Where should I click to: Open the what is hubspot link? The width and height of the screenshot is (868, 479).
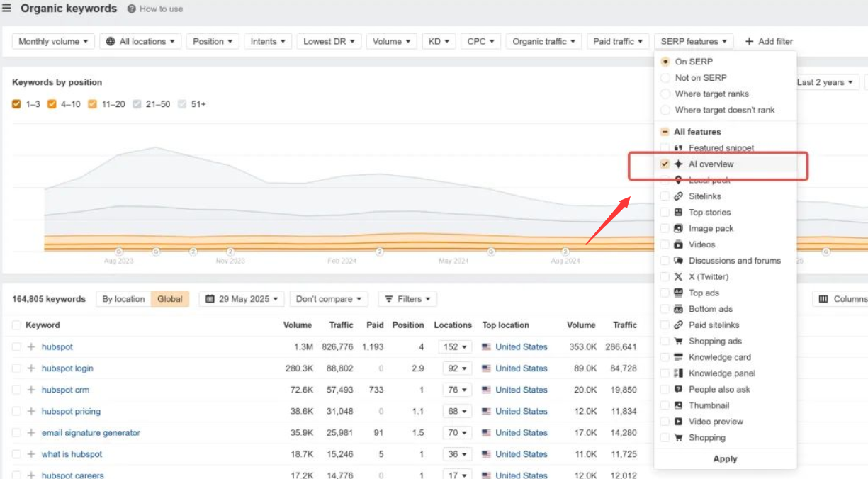click(x=72, y=454)
